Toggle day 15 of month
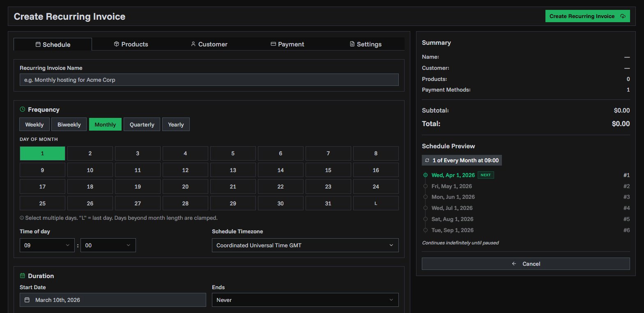644x313 pixels. click(x=328, y=170)
